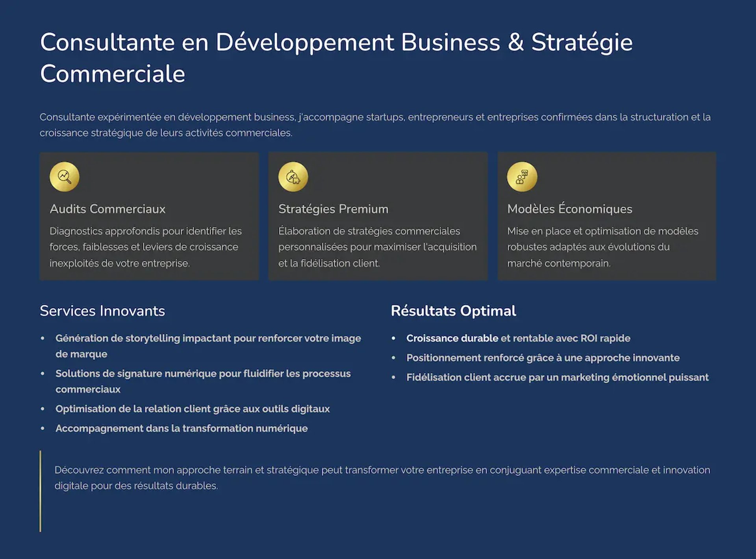The width and height of the screenshot is (756, 559).
Task: Click the Croissance durable bold text
Action: pos(452,338)
